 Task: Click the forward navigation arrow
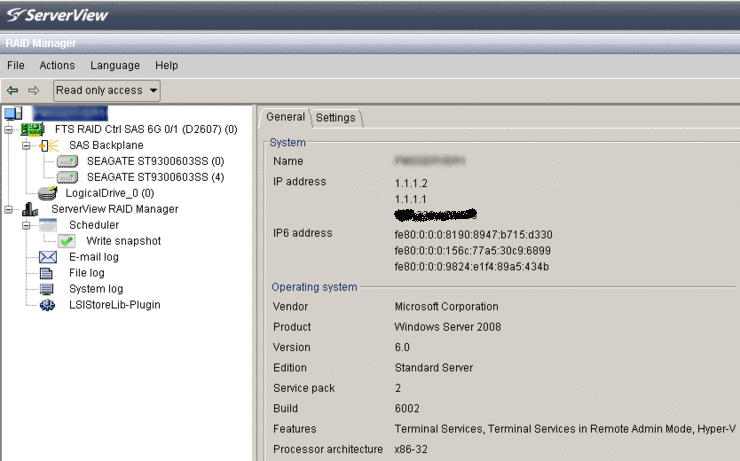(33, 90)
